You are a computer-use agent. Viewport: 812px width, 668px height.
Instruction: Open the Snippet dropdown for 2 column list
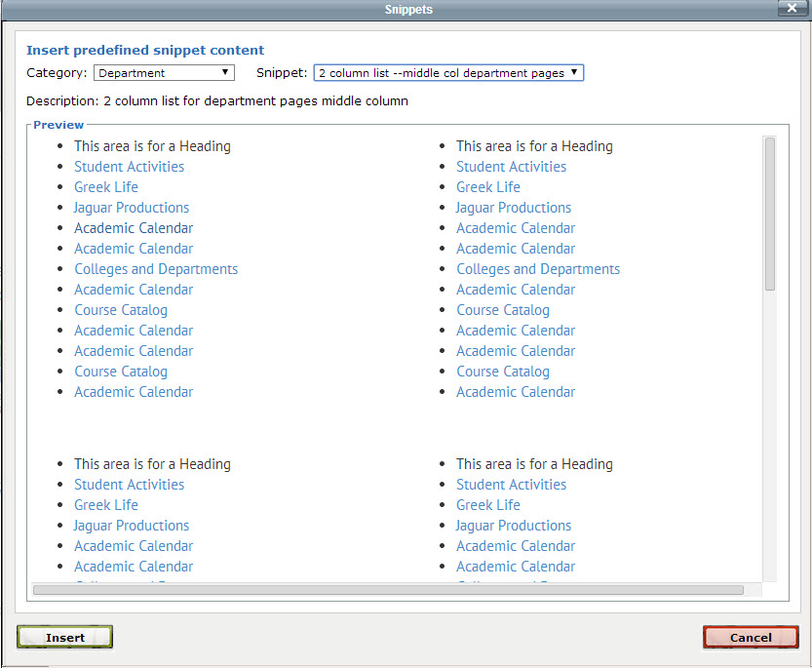coord(448,73)
